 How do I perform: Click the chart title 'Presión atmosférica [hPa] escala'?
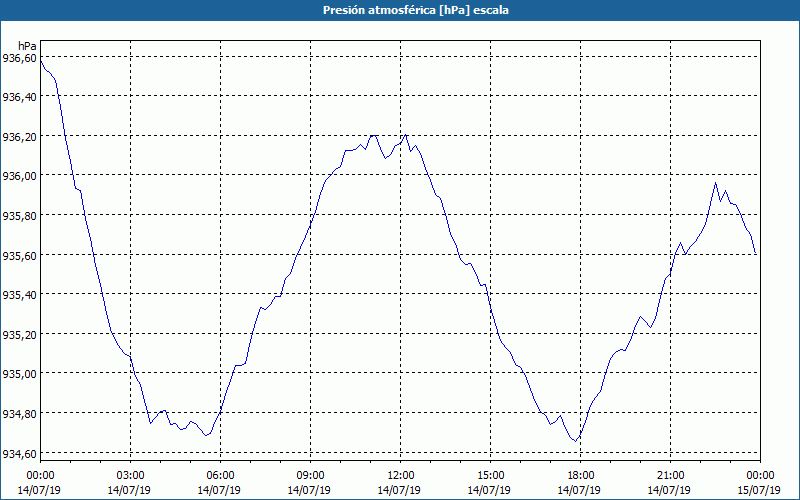point(416,10)
